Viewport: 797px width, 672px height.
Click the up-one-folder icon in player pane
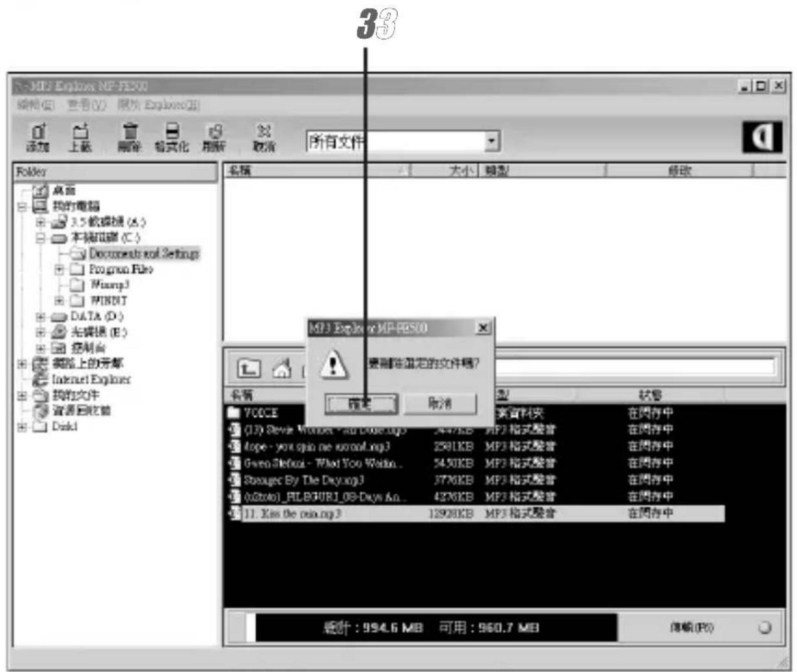tap(250, 369)
